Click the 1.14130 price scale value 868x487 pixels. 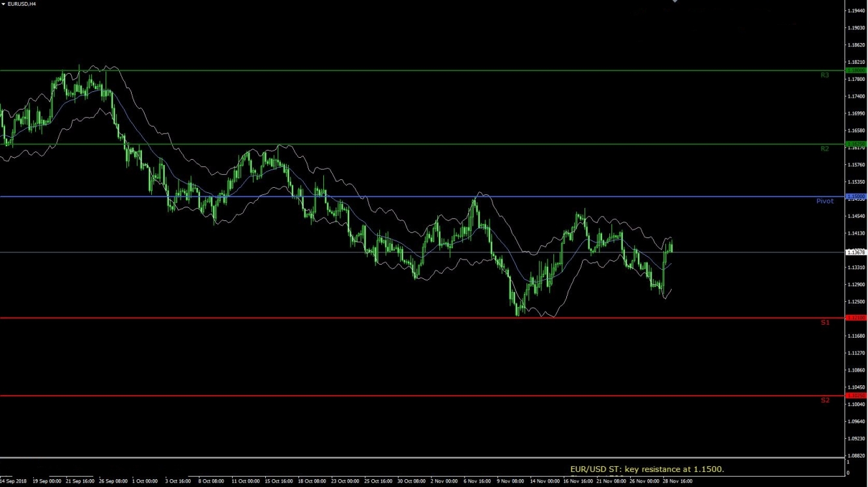click(856, 233)
